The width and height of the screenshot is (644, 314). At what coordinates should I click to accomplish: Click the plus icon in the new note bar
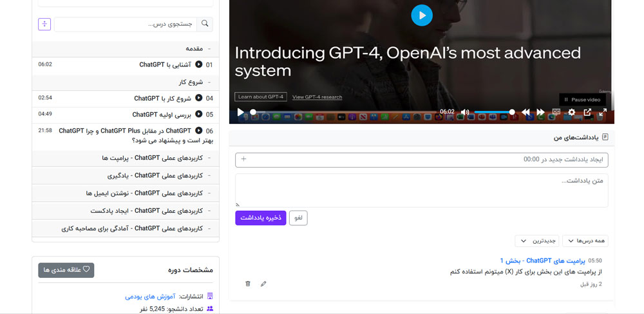[x=243, y=159]
